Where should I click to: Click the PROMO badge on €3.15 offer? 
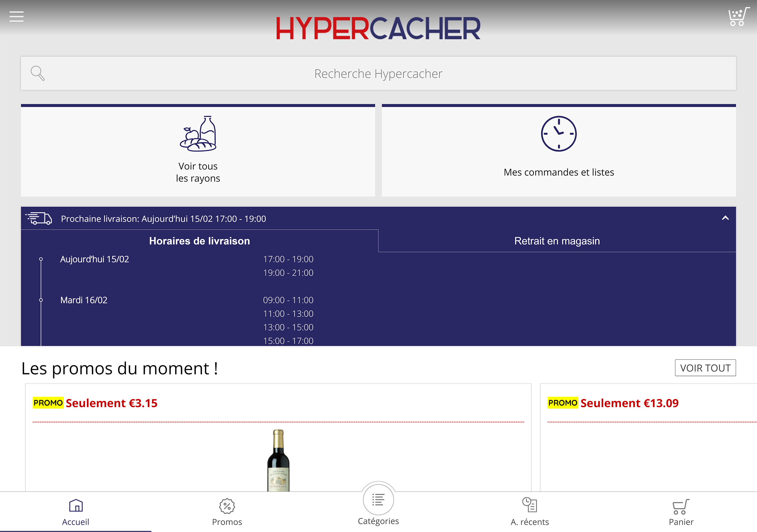(48, 403)
